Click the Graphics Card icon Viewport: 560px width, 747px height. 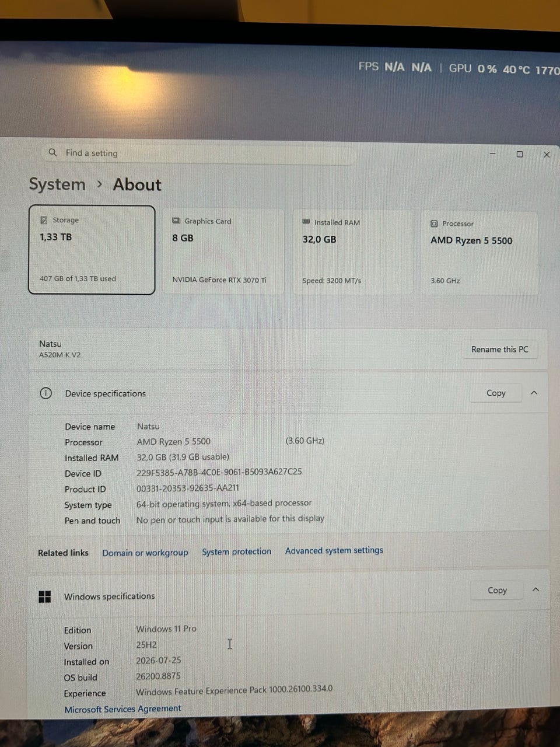(176, 221)
